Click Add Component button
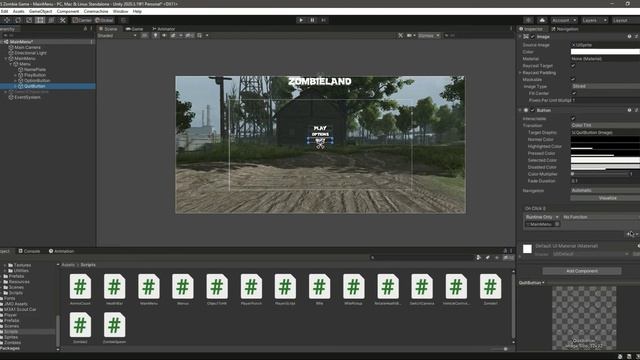 click(582, 271)
